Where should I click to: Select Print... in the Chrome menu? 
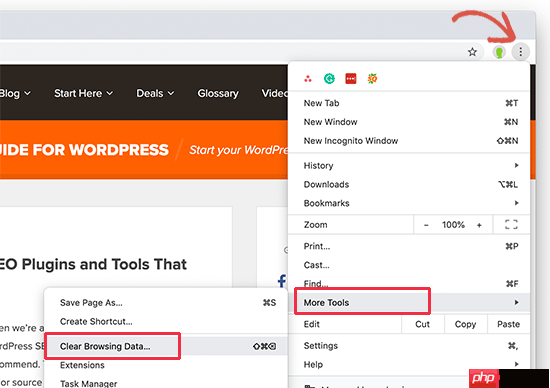point(409,246)
